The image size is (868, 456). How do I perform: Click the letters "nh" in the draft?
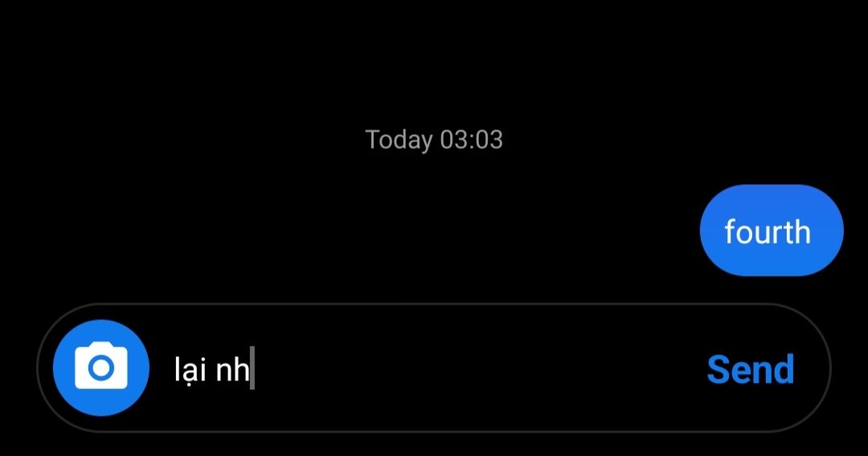[x=232, y=369]
